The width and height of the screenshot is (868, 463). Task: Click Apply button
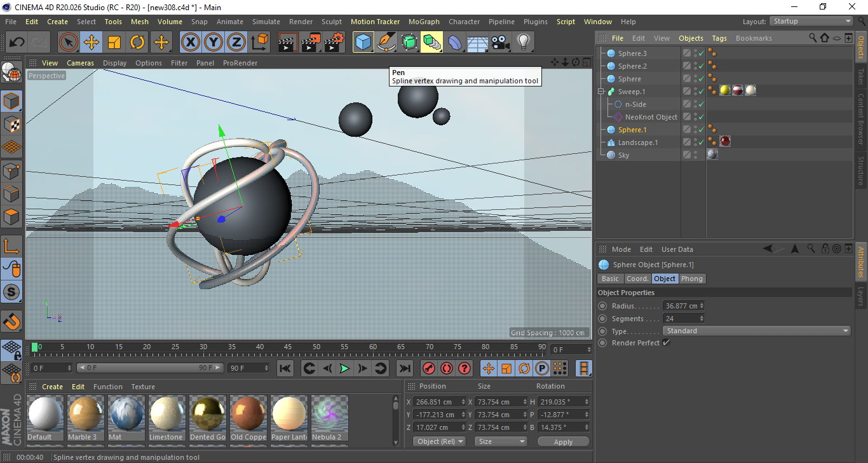tap(563, 441)
